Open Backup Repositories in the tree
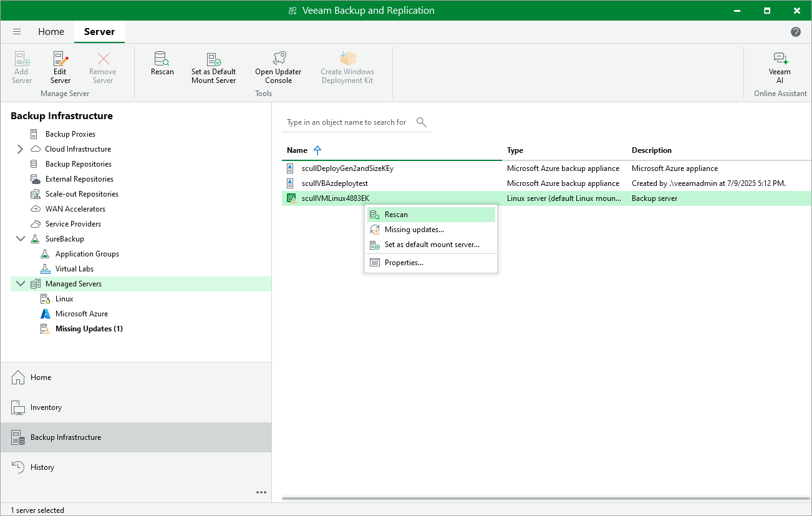This screenshot has height=516, width=812. [79, 164]
